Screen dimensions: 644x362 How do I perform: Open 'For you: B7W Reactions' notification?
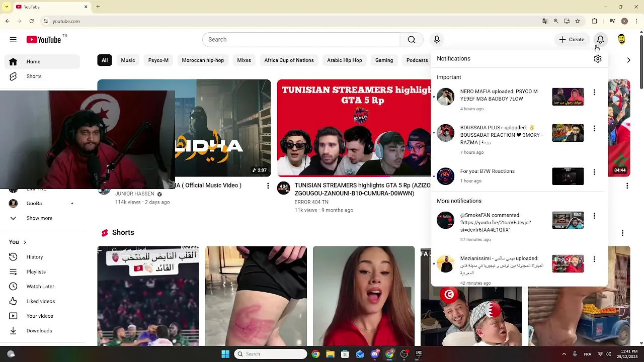(518, 176)
